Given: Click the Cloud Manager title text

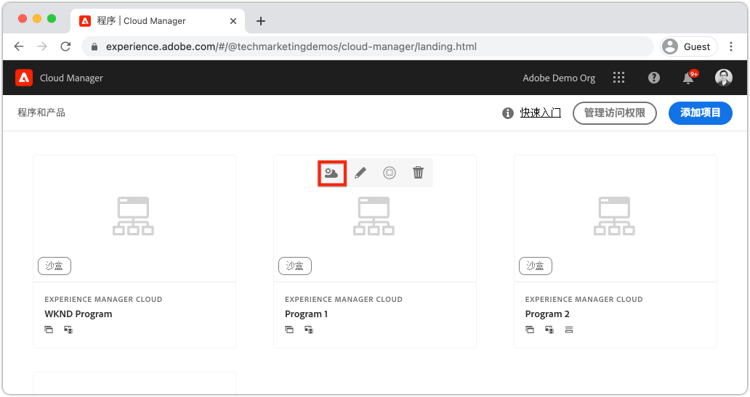Looking at the screenshot, I should [71, 78].
